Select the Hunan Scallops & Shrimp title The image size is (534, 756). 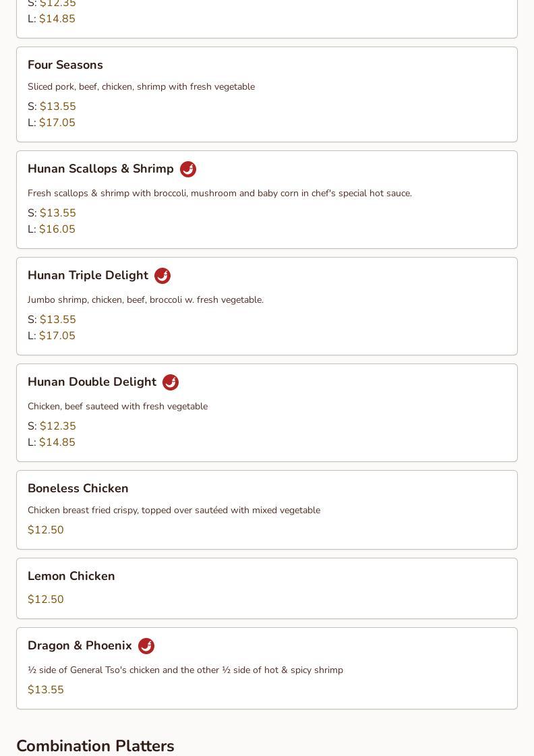coord(100,169)
